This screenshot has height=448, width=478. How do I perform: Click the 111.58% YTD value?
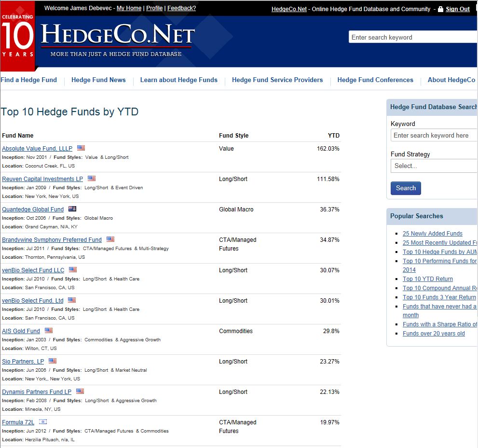pyautogui.click(x=328, y=179)
